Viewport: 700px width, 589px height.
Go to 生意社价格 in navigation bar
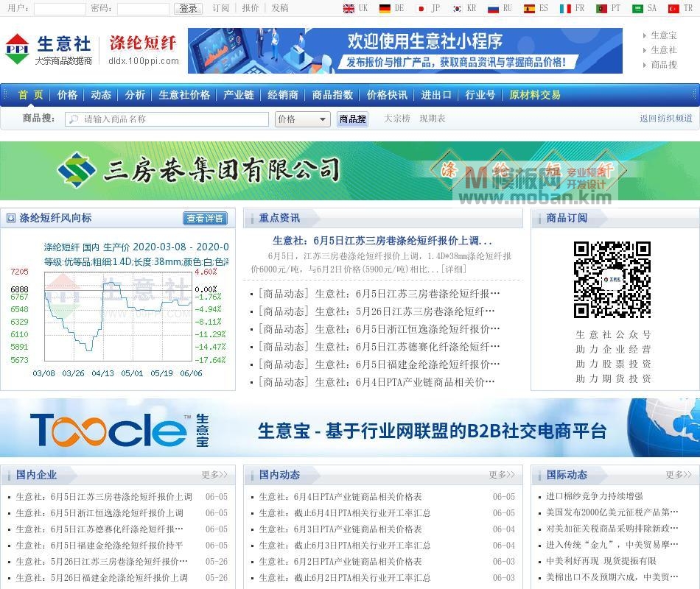[x=184, y=95]
